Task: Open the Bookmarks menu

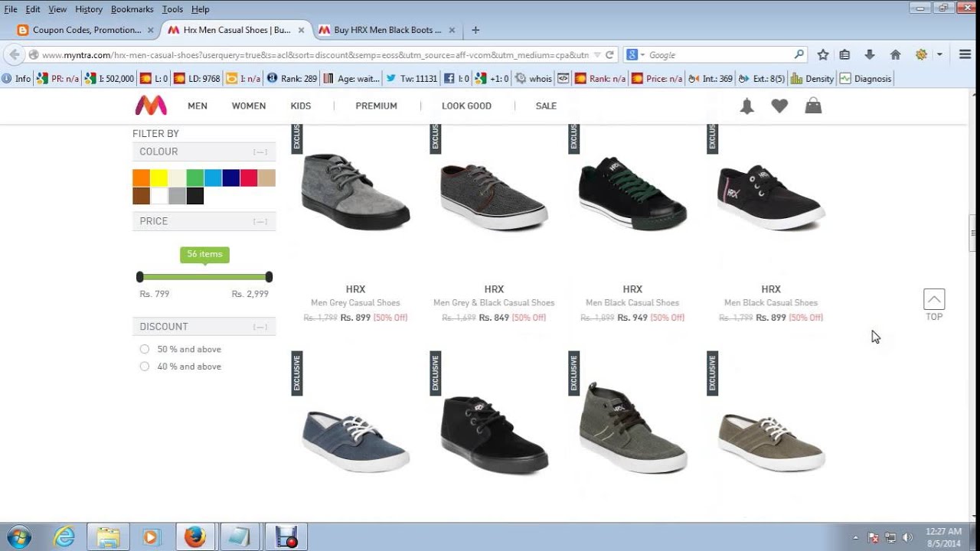Action: point(132,9)
